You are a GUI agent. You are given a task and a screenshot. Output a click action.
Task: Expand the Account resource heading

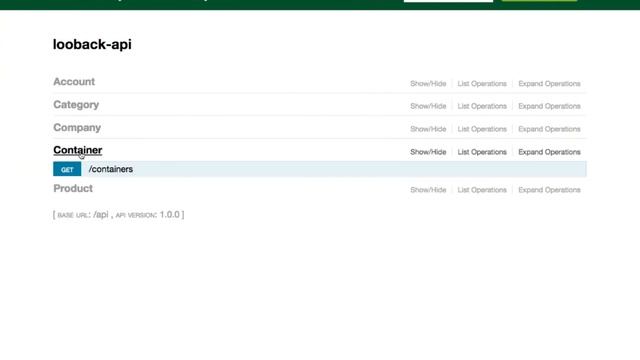coord(74,82)
